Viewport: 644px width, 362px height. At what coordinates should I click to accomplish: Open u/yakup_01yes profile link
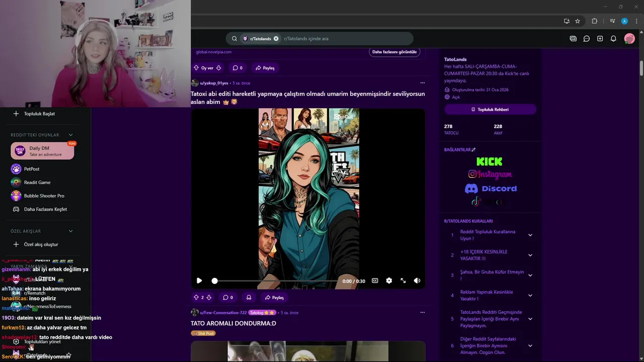(x=214, y=83)
